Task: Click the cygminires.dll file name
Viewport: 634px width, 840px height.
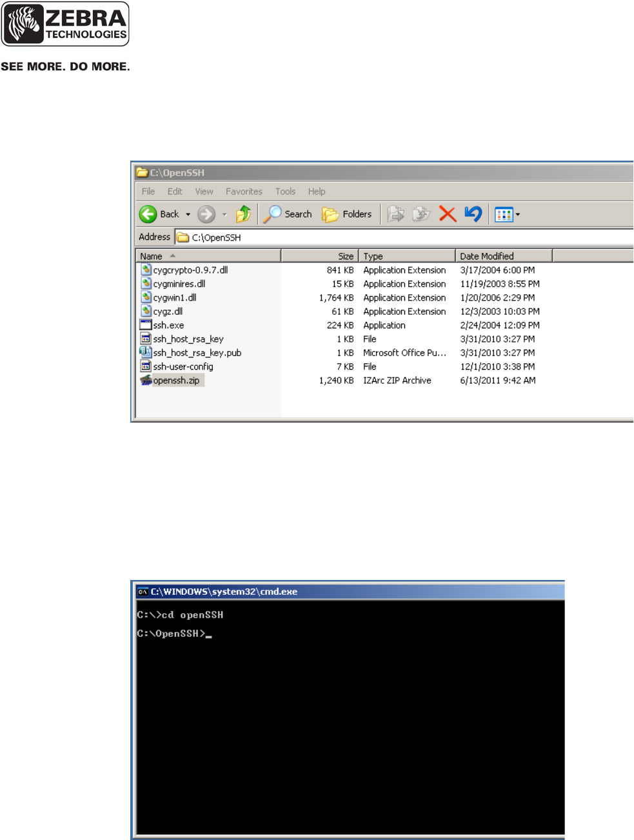Action: pos(179,284)
